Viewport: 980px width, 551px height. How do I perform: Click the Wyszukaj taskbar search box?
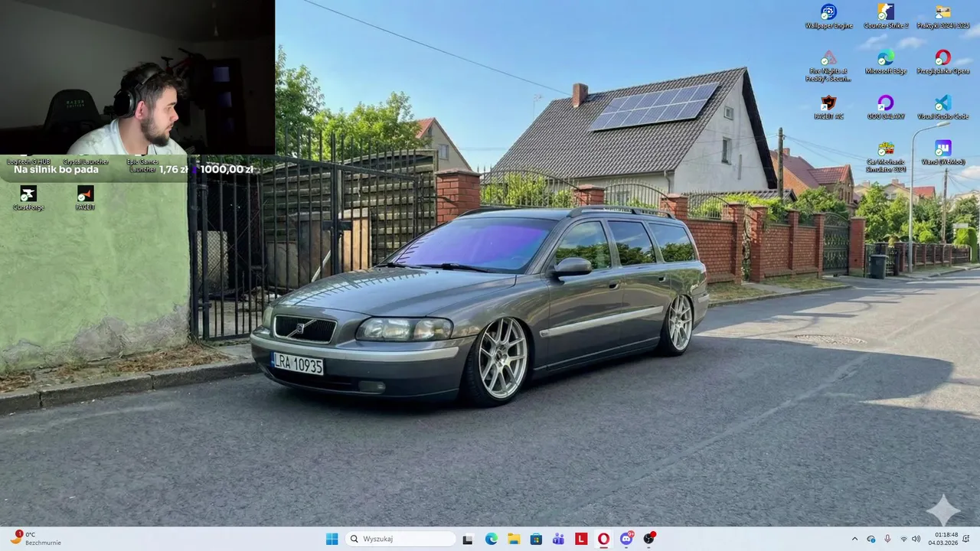[x=400, y=539]
